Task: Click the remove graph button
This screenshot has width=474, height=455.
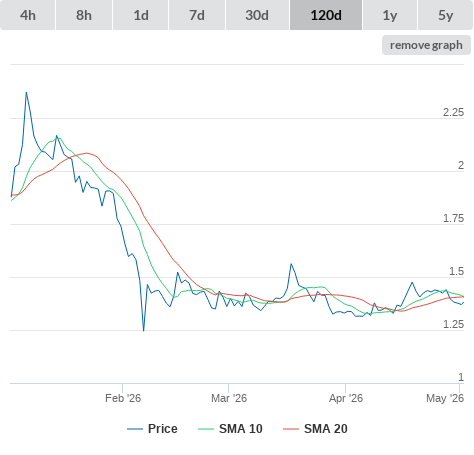Action: click(426, 45)
